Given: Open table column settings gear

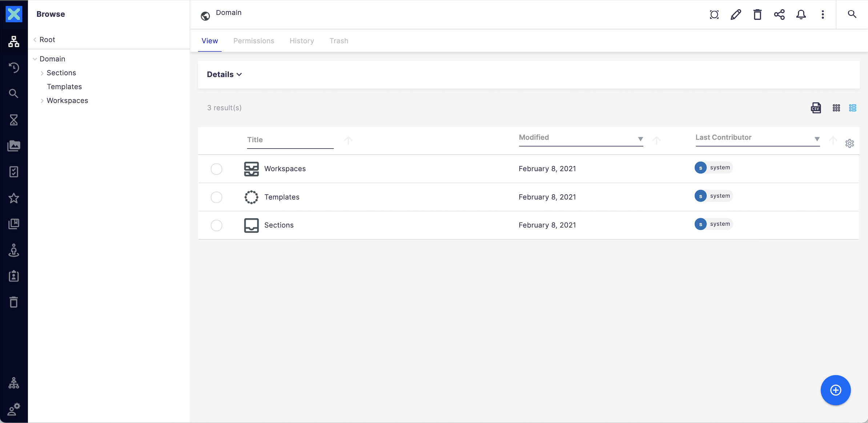Looking at the screenshot, I should [x=849, y=144].
